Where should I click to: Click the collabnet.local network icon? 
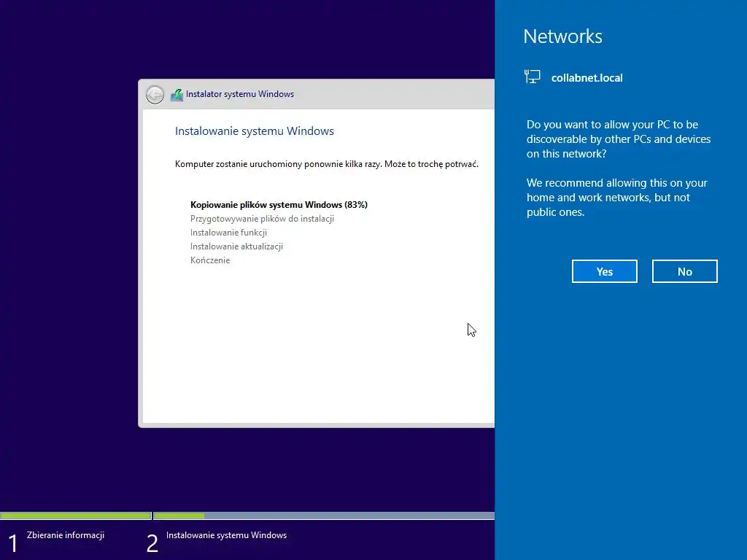pos(533,77)
